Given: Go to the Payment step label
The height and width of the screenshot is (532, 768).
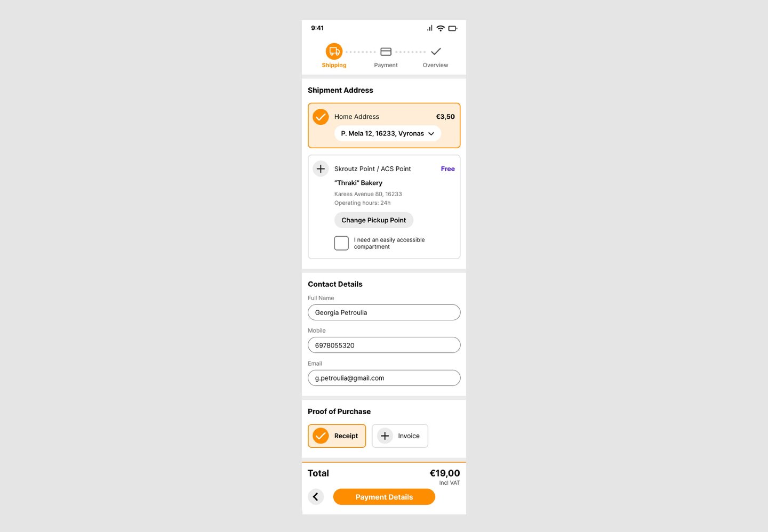Looking at the screenshot, I should tap(386, 65).
